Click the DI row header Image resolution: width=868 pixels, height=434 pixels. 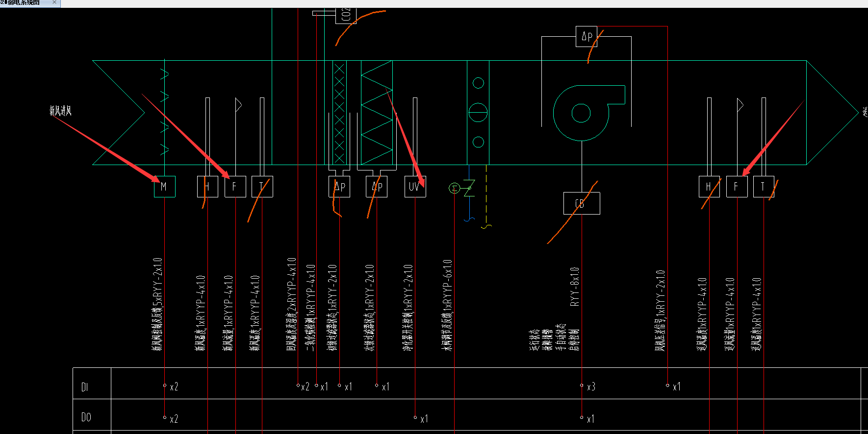pos(84,387)
